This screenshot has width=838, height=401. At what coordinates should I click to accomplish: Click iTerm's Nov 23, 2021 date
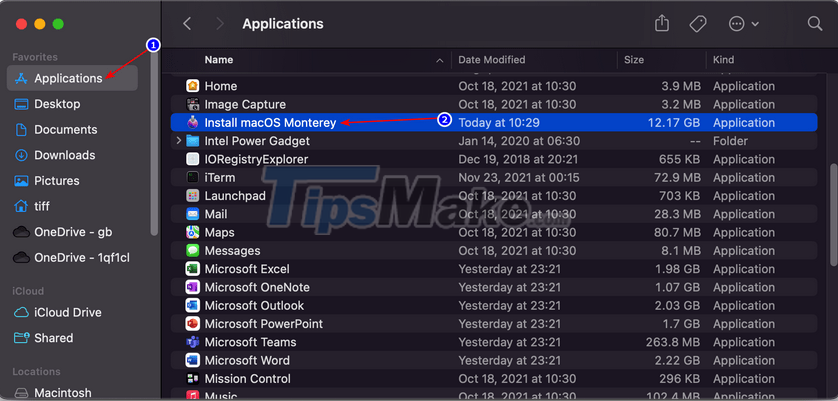[517, 178]
